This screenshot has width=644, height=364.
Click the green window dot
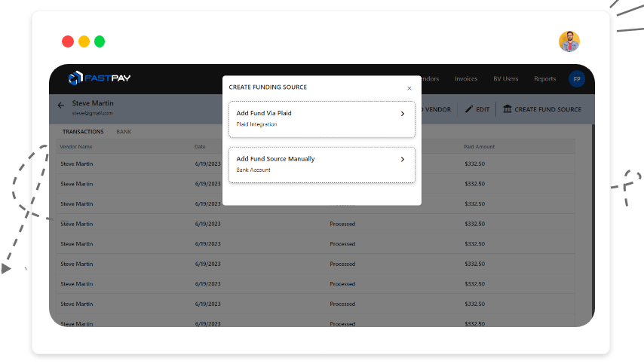pyautogui.click(x=100, y=42)
